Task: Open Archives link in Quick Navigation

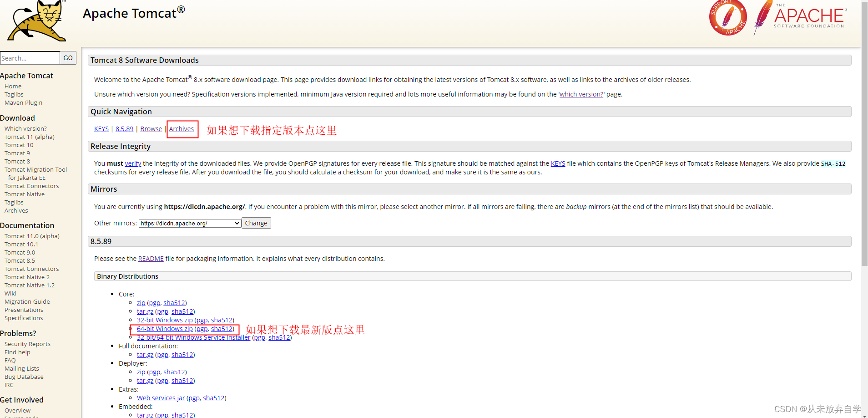Action: coord(182,129)
